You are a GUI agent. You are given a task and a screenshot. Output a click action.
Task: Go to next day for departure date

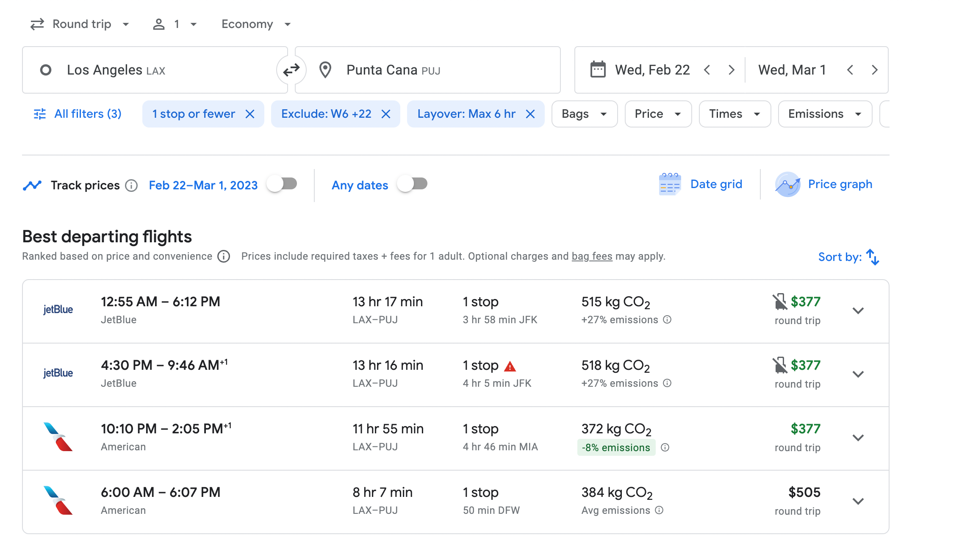click(x=731, y=70)
